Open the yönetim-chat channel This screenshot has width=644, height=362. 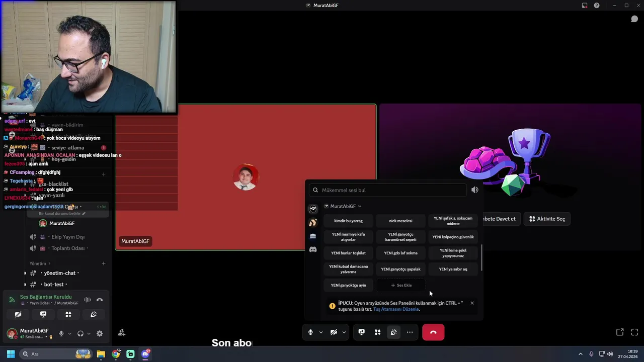(60, 273)
